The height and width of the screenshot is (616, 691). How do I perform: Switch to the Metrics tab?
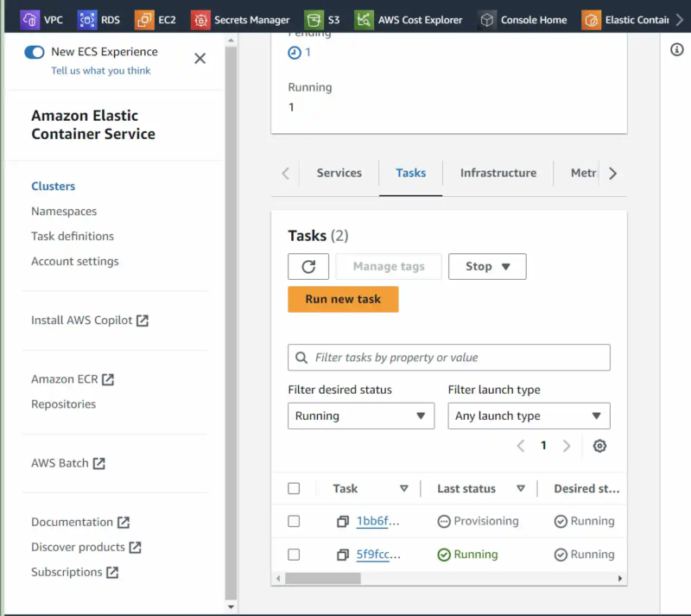584,173
